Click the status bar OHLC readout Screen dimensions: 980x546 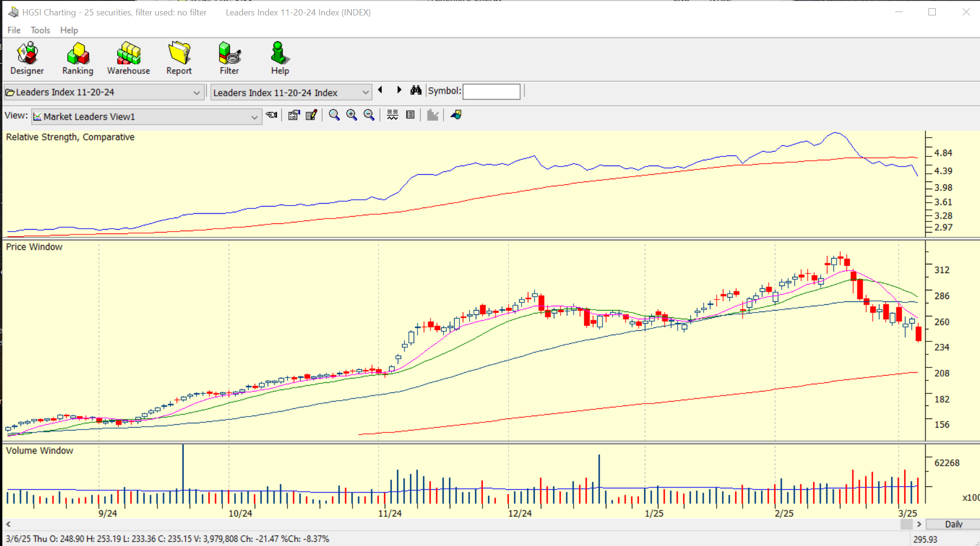(x=168, y=539)
